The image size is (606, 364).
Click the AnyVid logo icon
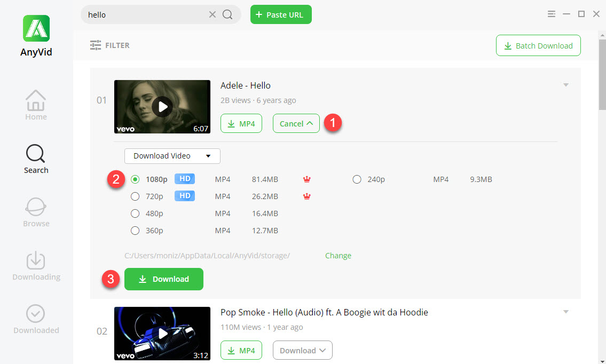click(x=36, y=28)
